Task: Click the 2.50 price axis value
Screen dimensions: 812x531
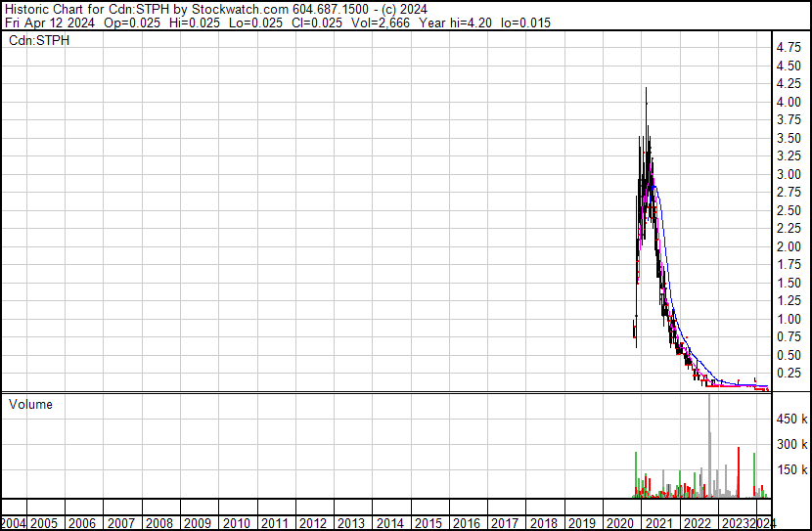Action: tap(789, 210)
